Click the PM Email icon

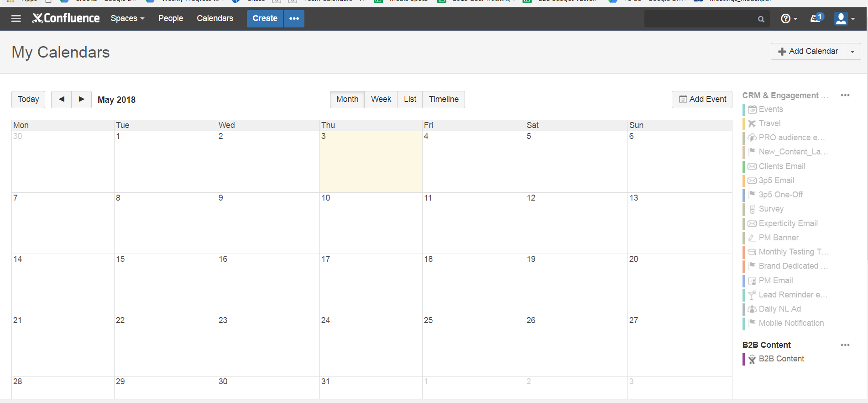coord(752,281)
